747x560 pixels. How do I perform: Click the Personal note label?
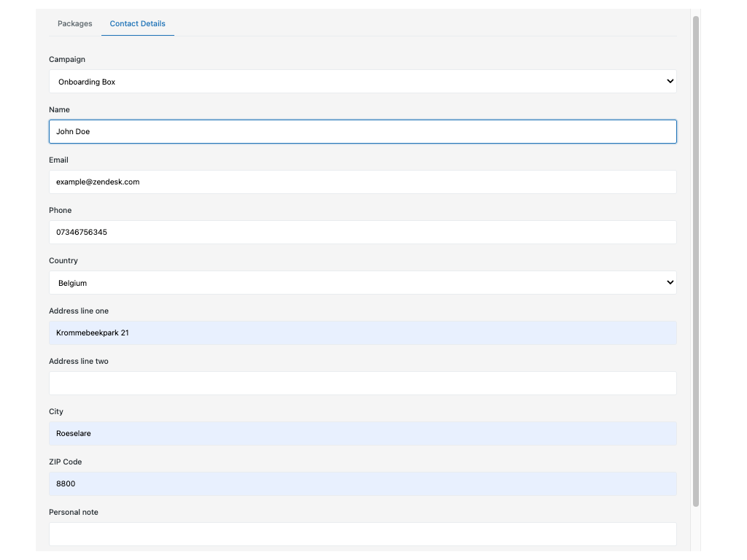(x=74, y=512)
